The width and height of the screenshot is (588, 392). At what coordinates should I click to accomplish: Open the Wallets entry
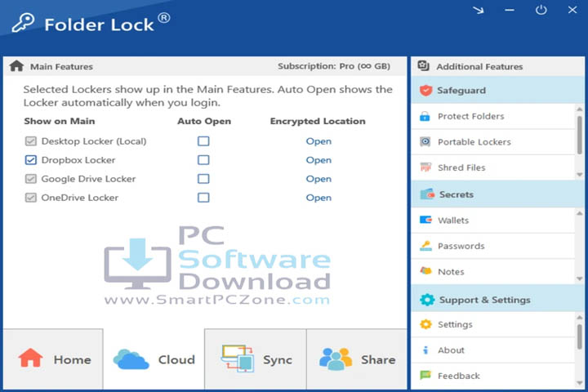(493, 220)
